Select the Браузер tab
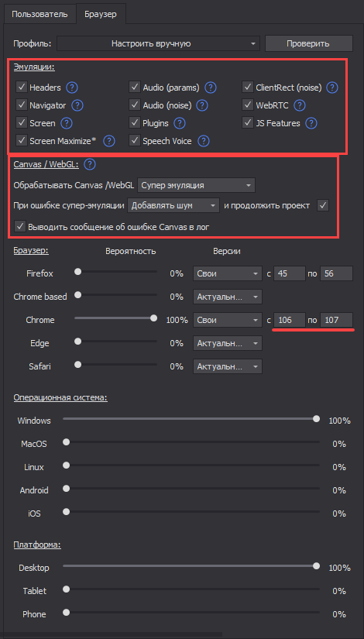 pyautogui.click(x=101, y=14)
